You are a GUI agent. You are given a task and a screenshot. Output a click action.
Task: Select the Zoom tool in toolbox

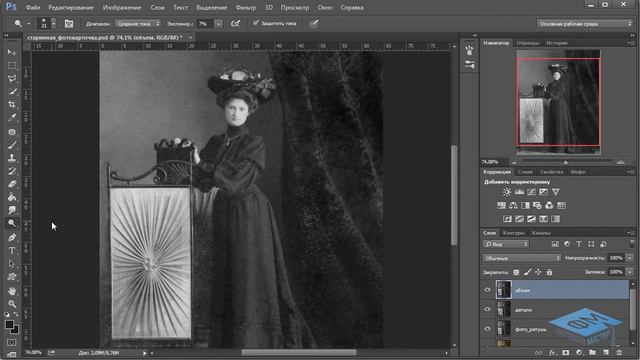[12, 304]
